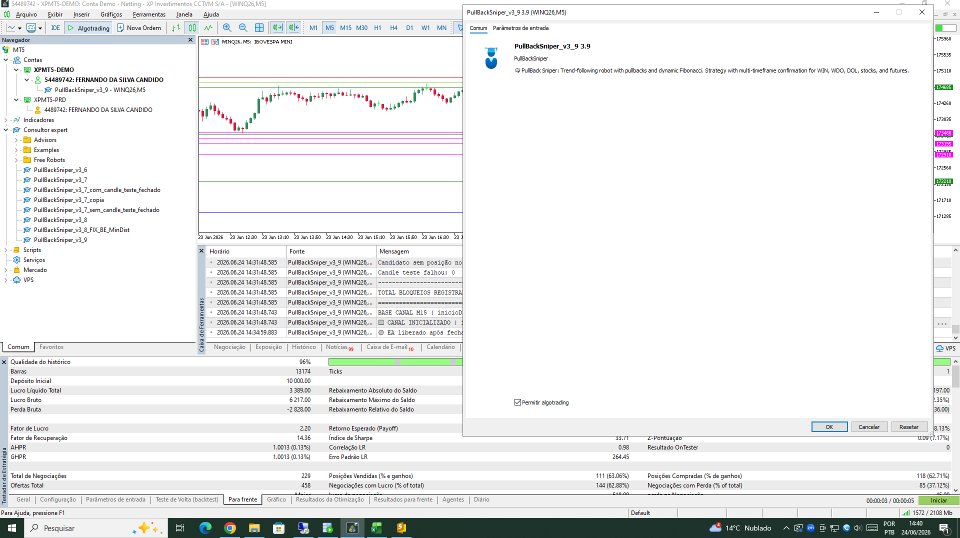Click Nova Ordem in the toolbar
This screenshot has height=538, width=960.
click(x=139, y=28)
